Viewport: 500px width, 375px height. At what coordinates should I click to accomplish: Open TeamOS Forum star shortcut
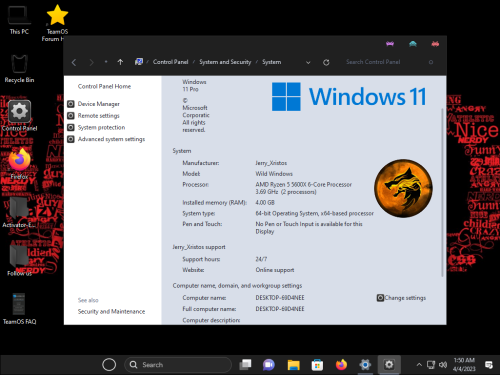click(x=57, y=22)
